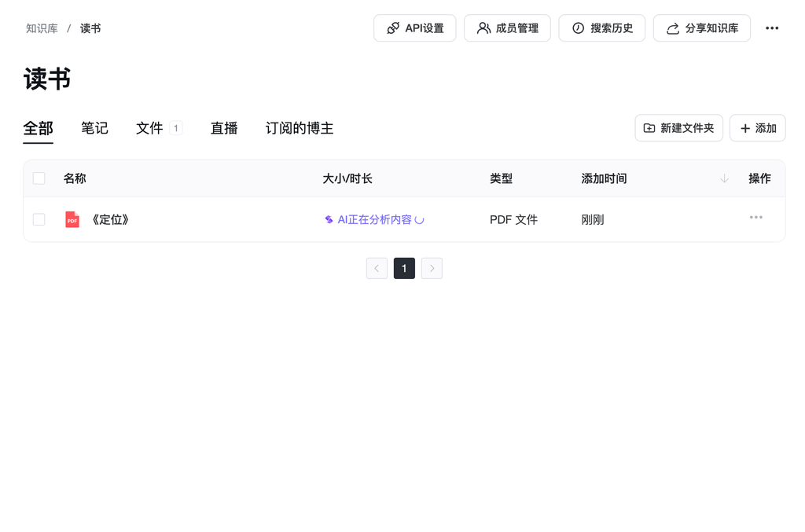The image size is (805, 532).
Task: Toggle the select-all checkbox in header
Action: [x=39, y=178]
